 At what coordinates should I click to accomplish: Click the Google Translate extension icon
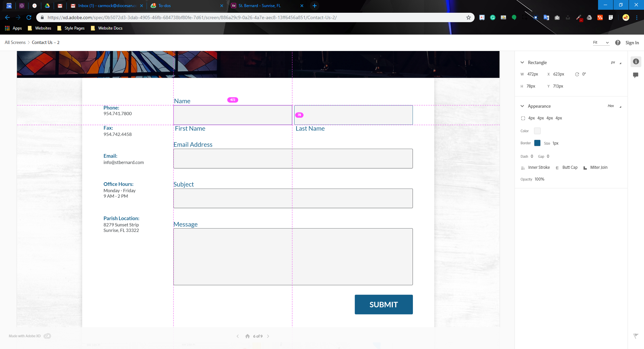[546, 17]
